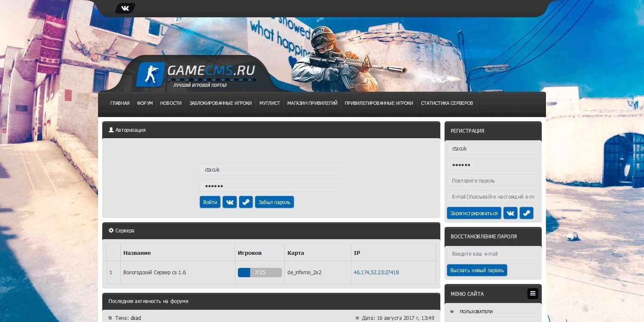This screenshot has height=322, width=644.
Task: Open the VK icon in top bar
Action: tap(125, 8)
